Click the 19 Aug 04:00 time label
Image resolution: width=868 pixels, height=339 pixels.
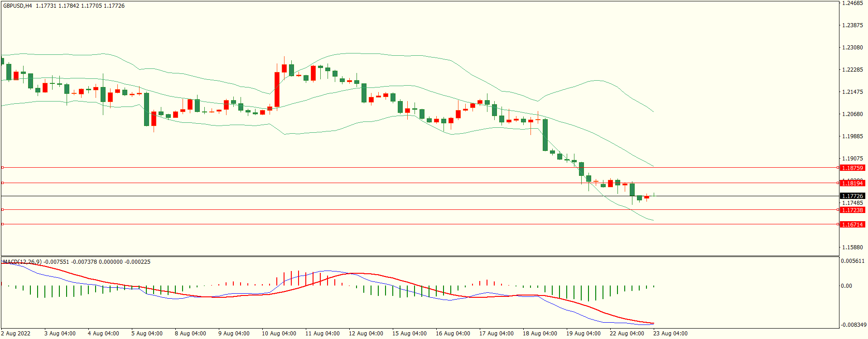(x=583, y=334)
